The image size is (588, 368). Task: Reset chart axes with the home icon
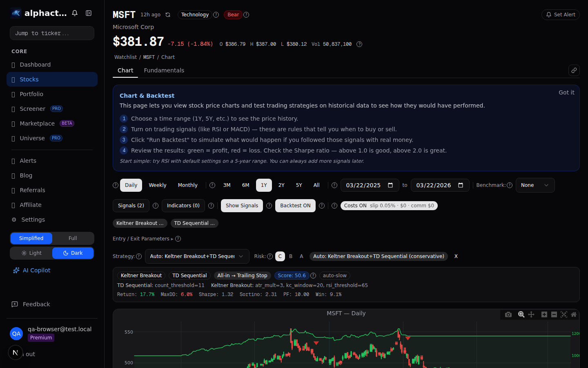click(574, 314)
